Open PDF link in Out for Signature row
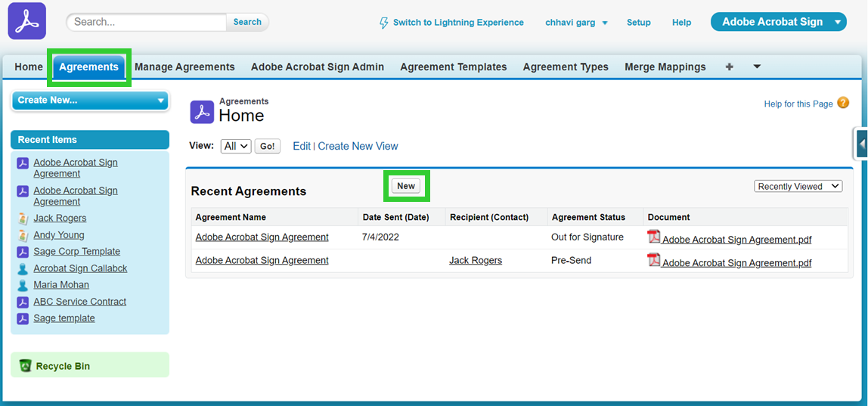868x406 pixels. [736, 240]
